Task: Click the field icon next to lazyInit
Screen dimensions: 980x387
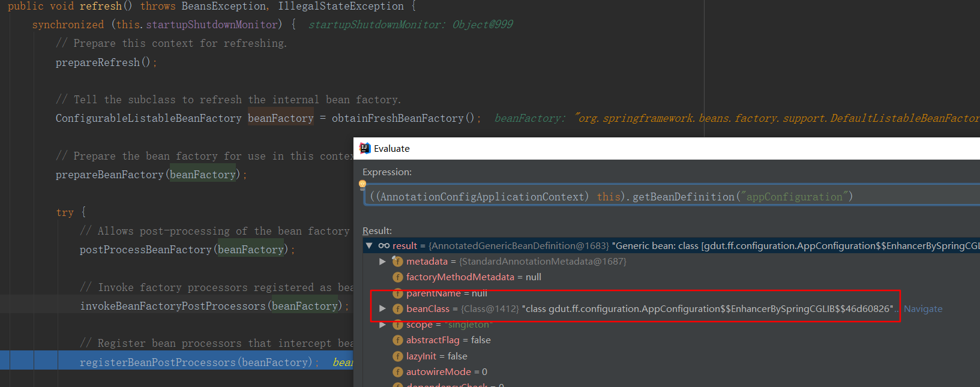Action: pyautogui.click(x=397, y=356)
